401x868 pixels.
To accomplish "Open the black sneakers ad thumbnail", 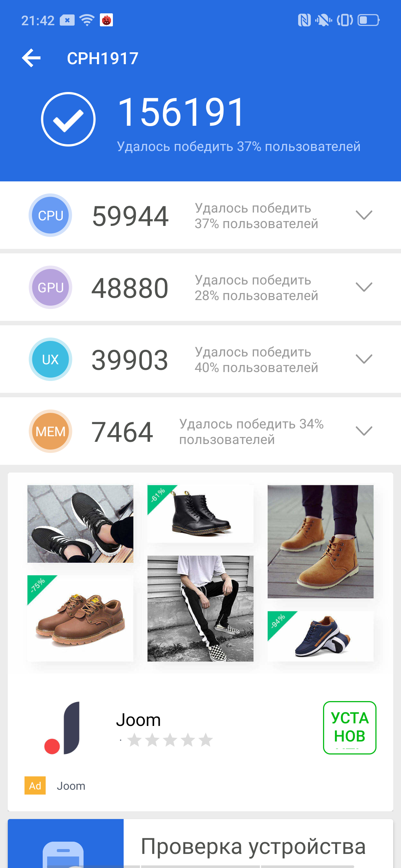I will 80,524.
